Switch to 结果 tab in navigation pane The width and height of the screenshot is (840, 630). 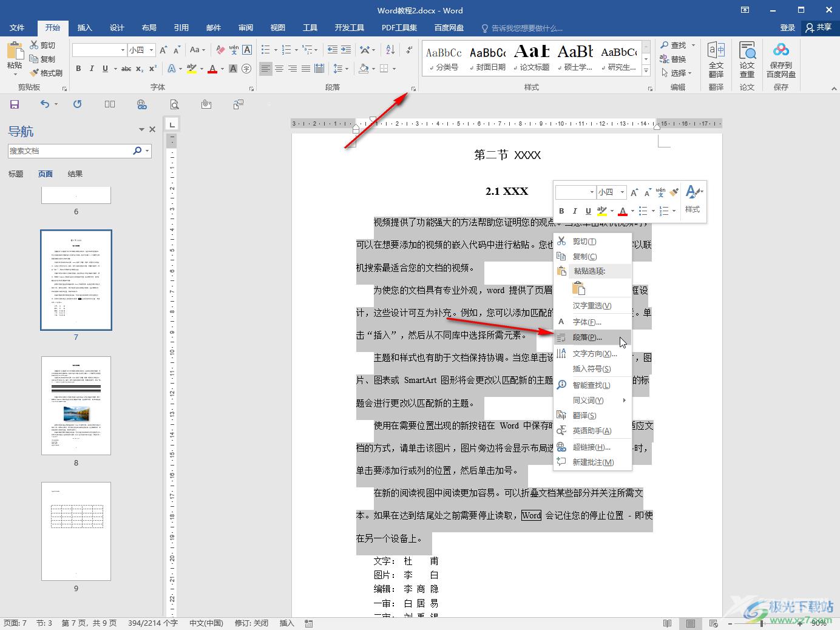[x=75, y=174]
